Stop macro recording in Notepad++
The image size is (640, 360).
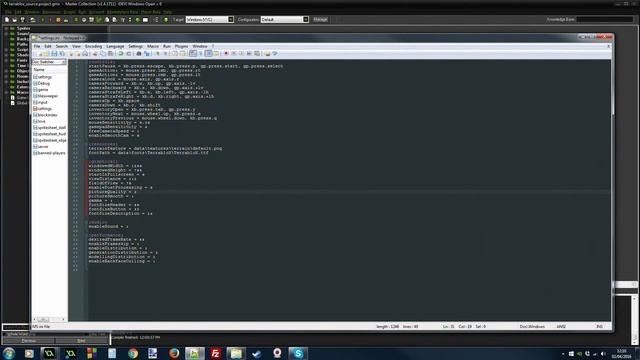click(x=233, y=53)
